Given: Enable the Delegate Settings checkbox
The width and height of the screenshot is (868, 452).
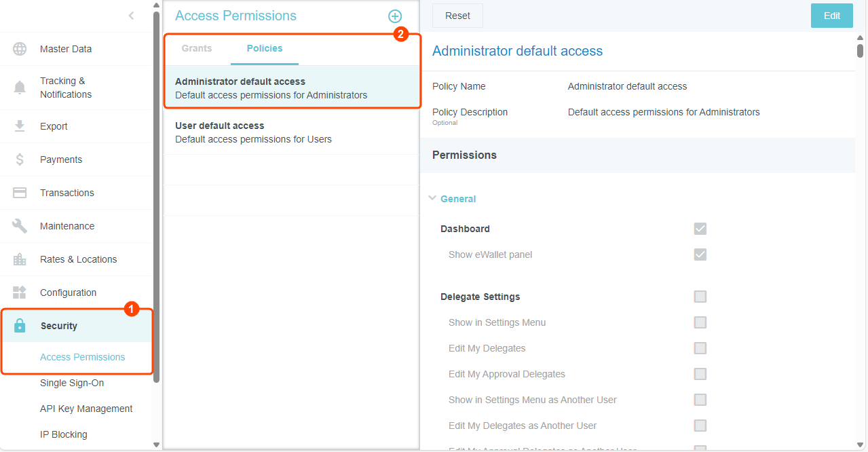Looking at the screenshot, I should 700,296.
